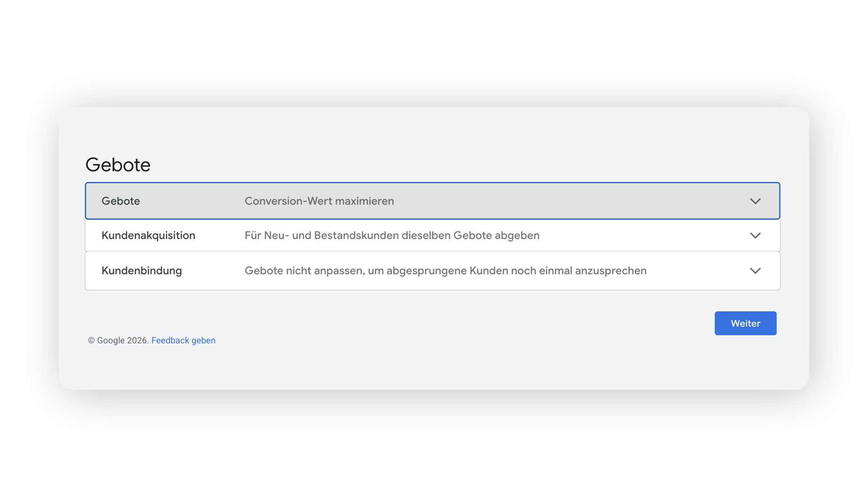Expand the Gebote row chevron arrow

[x=755, y=201]
